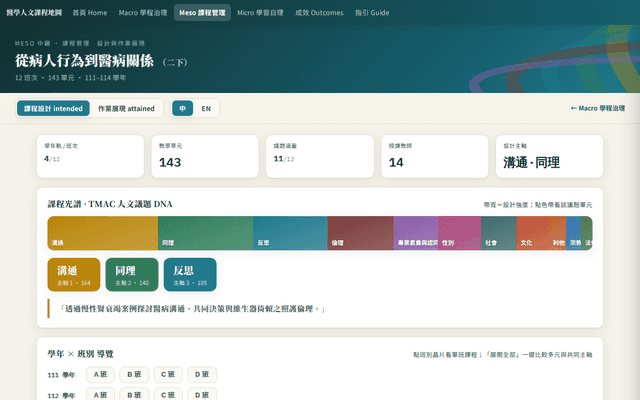Screen dimensions: 640x400
Task: Select B班 for 111 學年
Action: 134,375
